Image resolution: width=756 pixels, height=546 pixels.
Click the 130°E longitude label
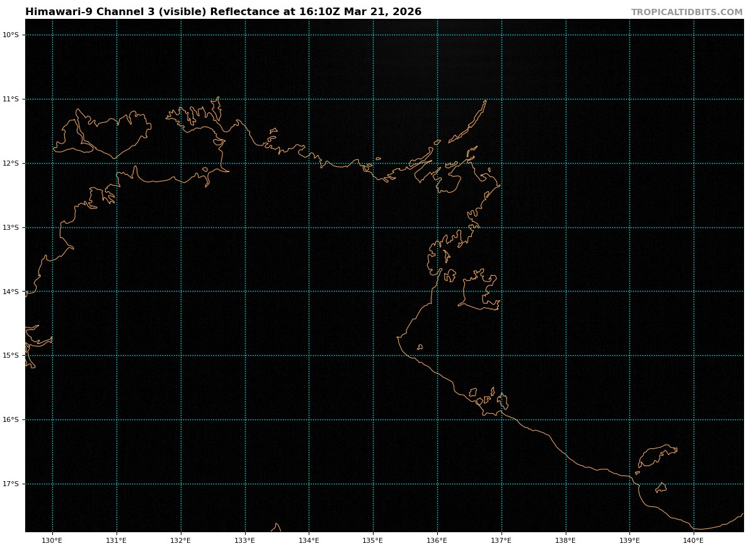(x=52, y=540)
